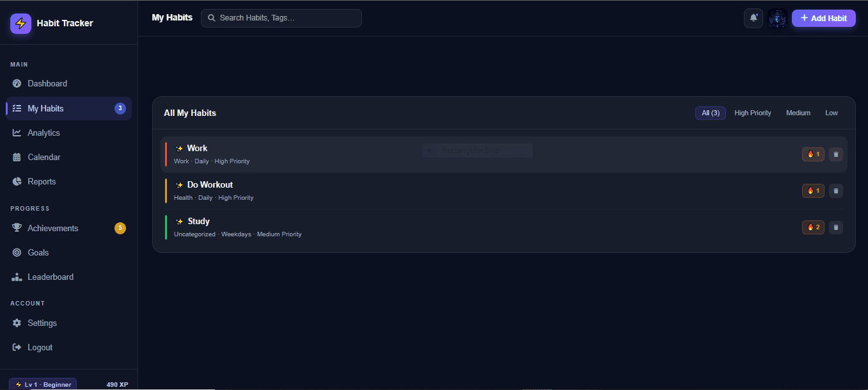Click Health · Daily · High Priority details
Screen dimensions: 868x390
[x=214, y=198]
